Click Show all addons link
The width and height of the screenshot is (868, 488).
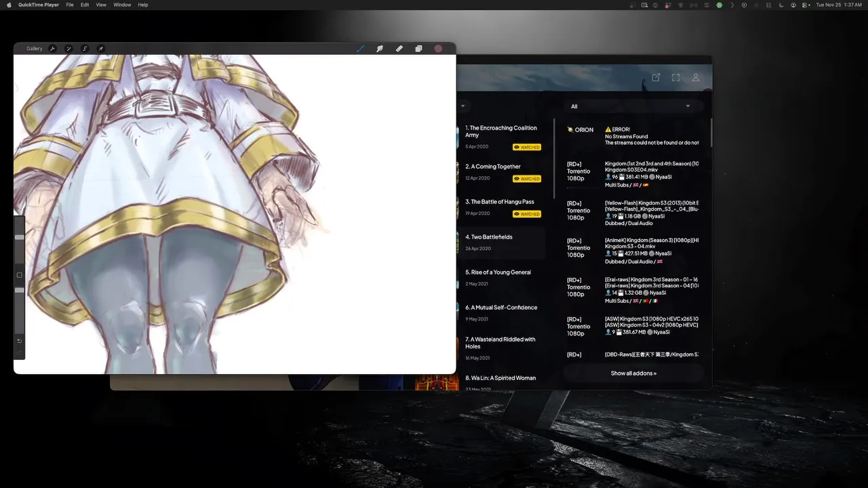(x=633, y=373)
